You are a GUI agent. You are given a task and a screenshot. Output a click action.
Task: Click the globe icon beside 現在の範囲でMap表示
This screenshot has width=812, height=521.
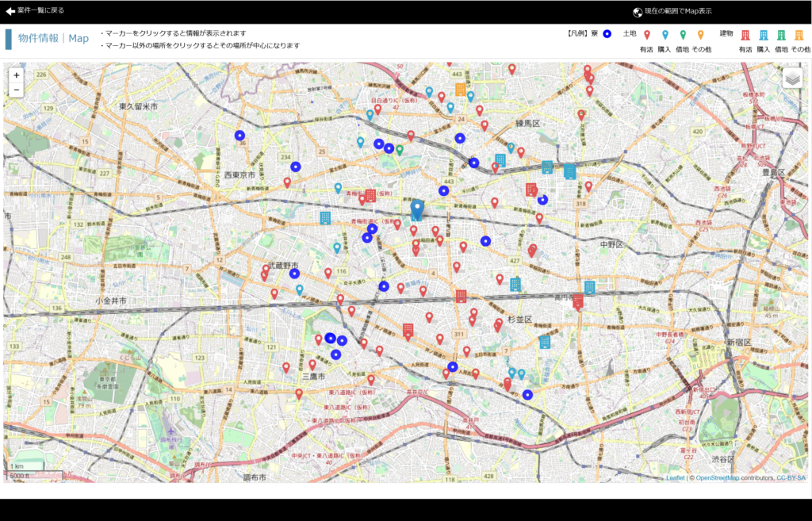(x=637, y=11)
